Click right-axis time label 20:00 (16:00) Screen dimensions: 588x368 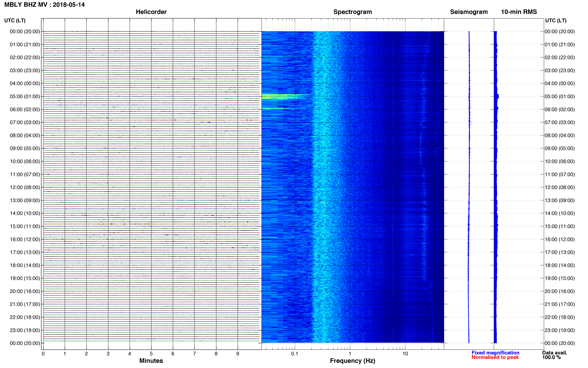560,291
